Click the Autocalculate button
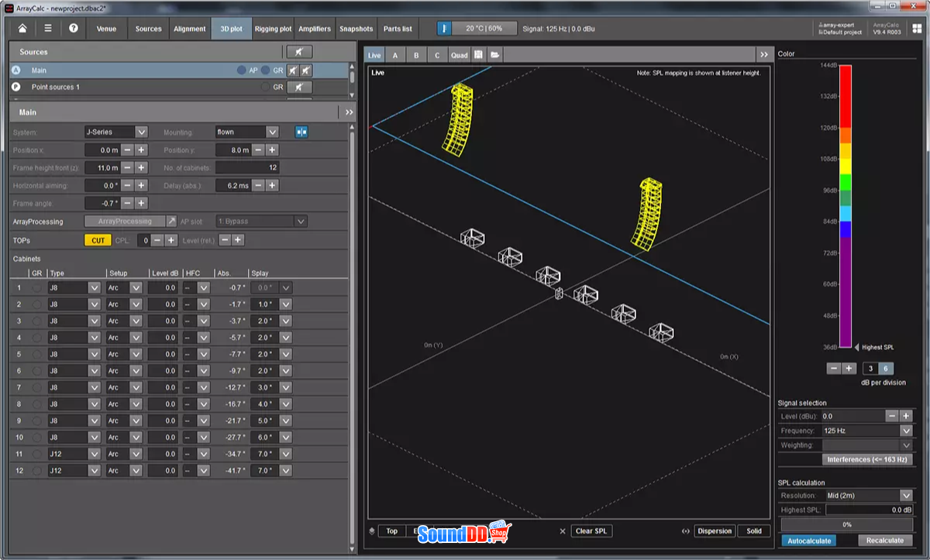930x560 pixels. 808,541
